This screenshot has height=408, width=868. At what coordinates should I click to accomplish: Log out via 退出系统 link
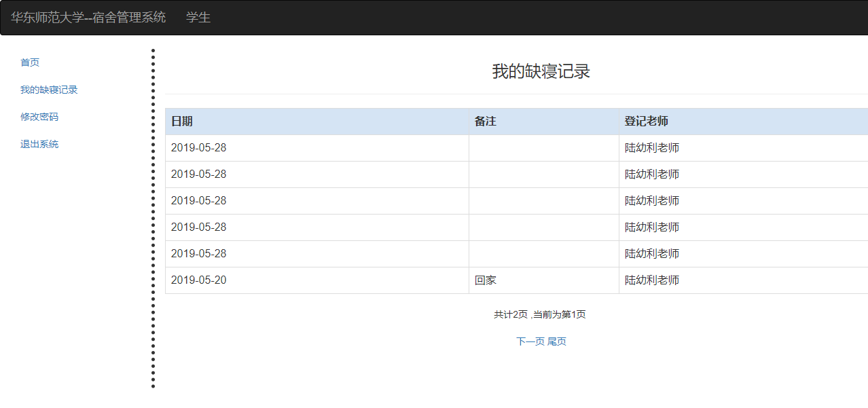pyautogui.click(x=39, y=144)
